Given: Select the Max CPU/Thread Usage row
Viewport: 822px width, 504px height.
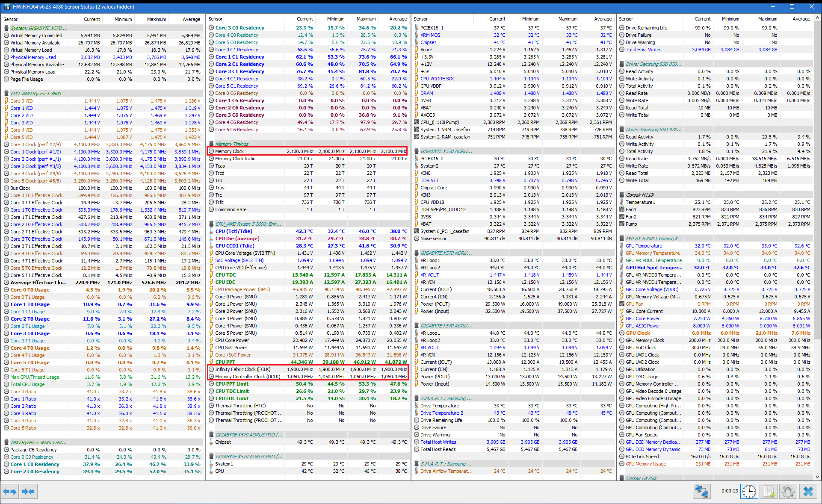Looking at the screenshot, I should pyautogui.click(x=103, y=377).
